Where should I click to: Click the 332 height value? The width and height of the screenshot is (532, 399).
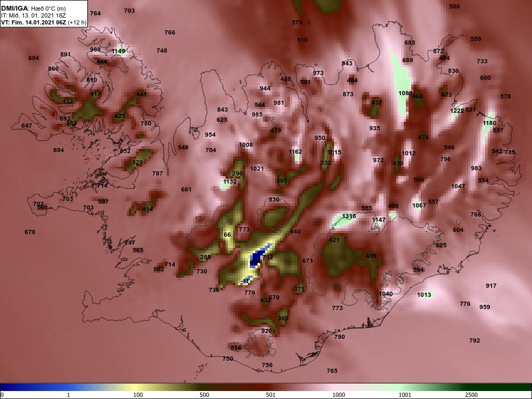[326, 163]
